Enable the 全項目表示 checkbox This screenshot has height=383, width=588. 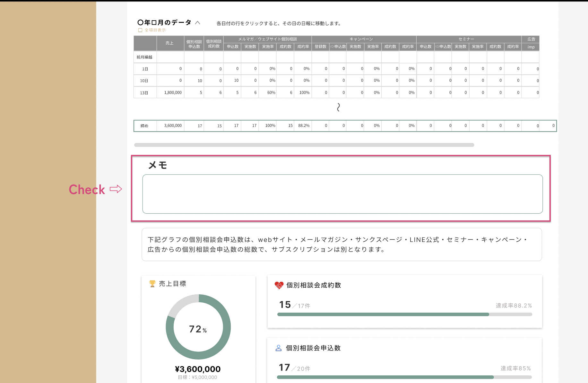[140, 30]
